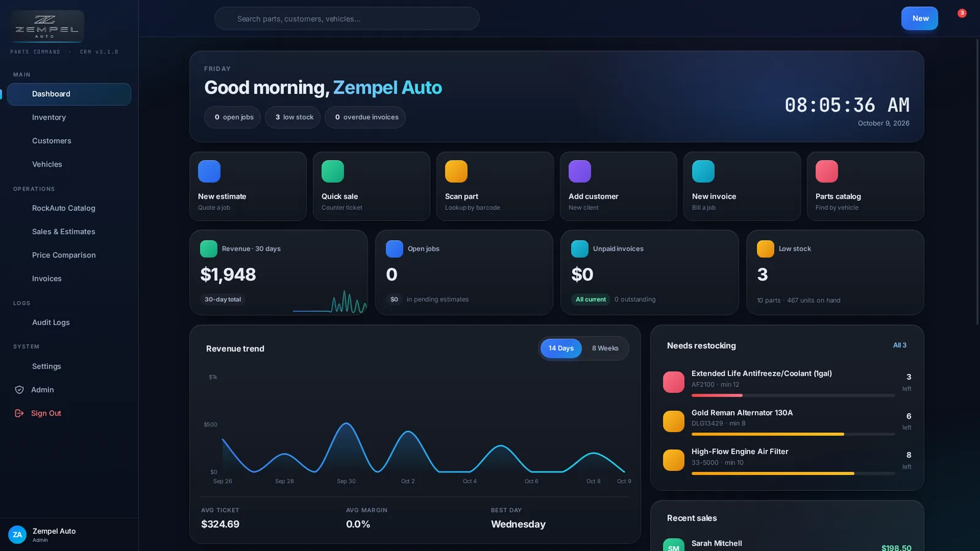The image size is (980, 551).
Task: Click the Gold Reman Alternator stock bar
Action: click(793, 434)
